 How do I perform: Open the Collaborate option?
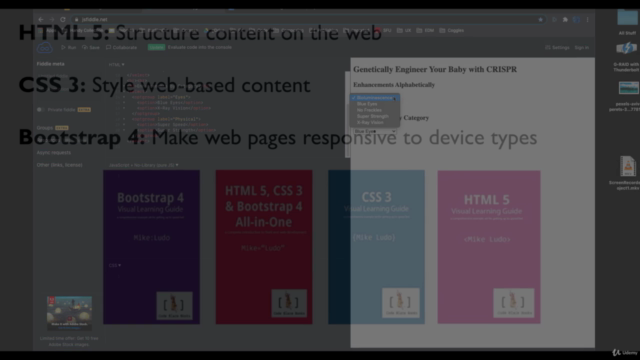click(122, 47)
